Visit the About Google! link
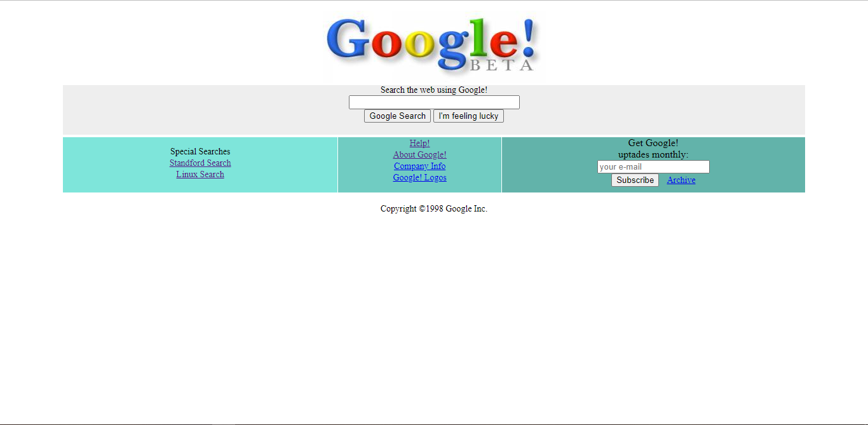Image resolution: width=868 pixels, height=425 pixels. click(419, 154)
